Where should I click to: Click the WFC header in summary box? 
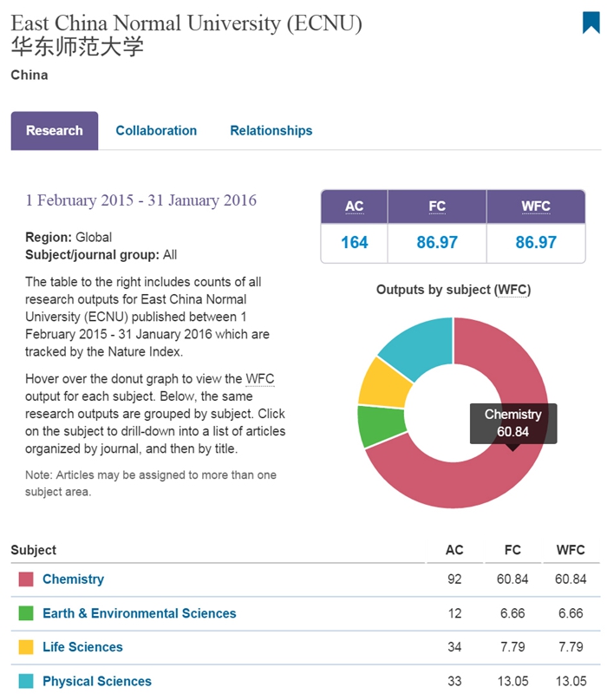[x=536, y=206]
